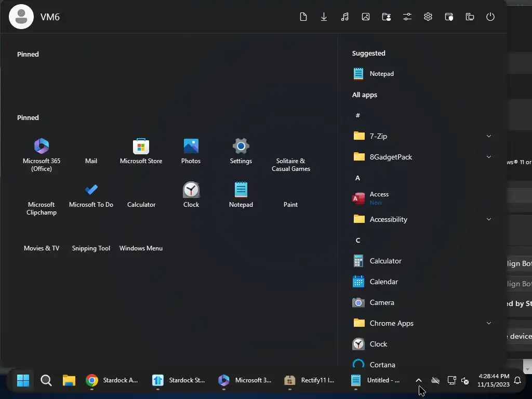Click the OneDrive cloud tray icon

435,380
